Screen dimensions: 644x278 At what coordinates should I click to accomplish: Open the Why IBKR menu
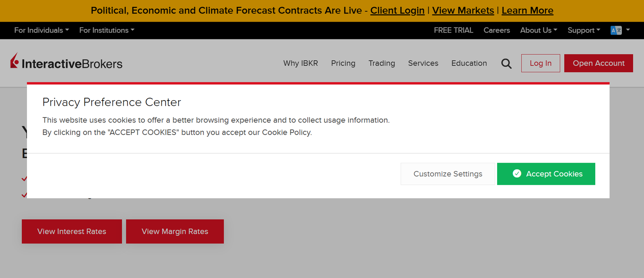[301, 63]
